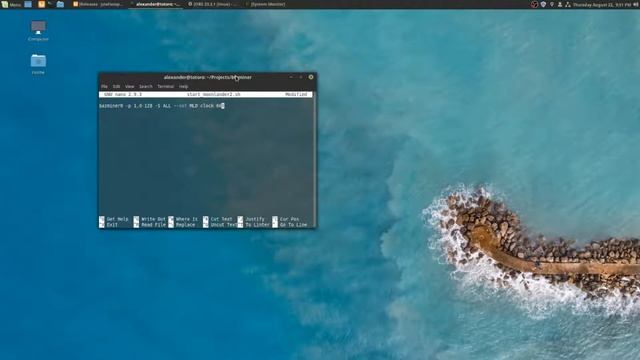
Task: Open the View menu in the terminal
Action: [129, 87]
